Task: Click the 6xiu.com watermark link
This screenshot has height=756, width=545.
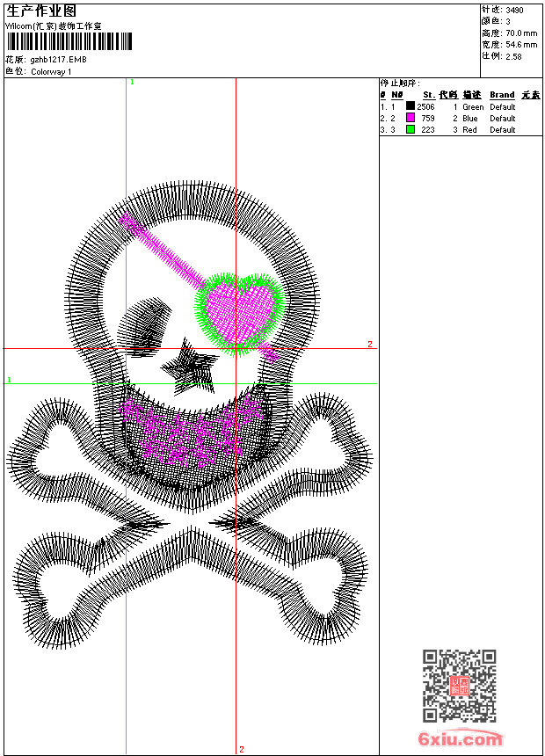Action: 461,739
